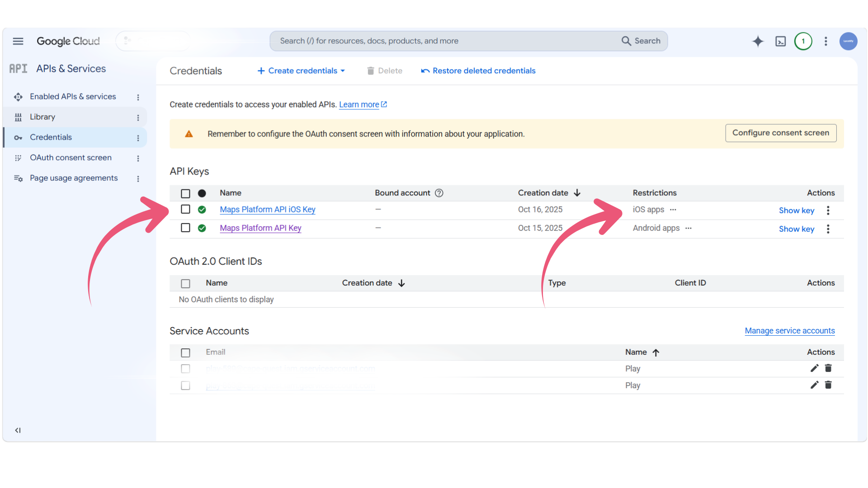
Task: Activate the Cloud Shell terminal icon
Action: pos(781,41)
